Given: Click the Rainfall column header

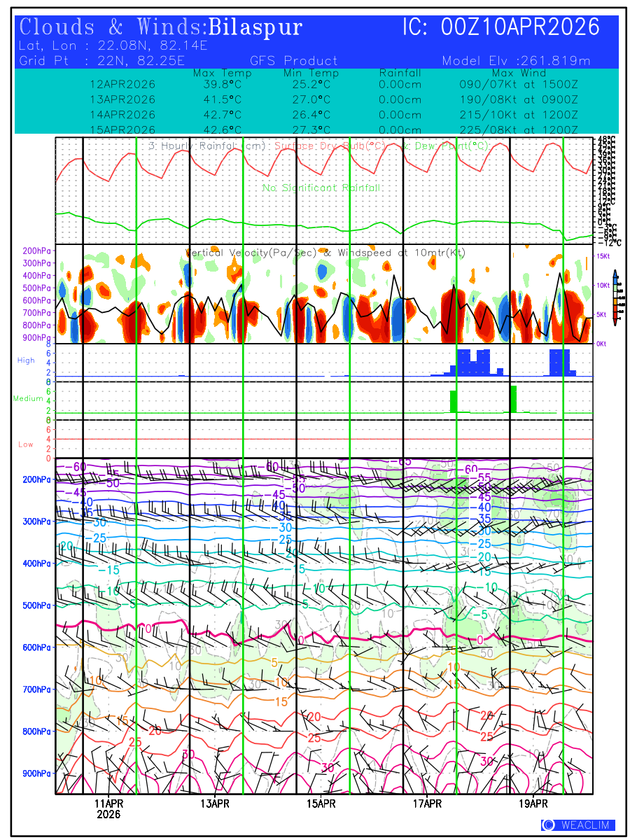Looking at the screenshot, I should [400, 73].
